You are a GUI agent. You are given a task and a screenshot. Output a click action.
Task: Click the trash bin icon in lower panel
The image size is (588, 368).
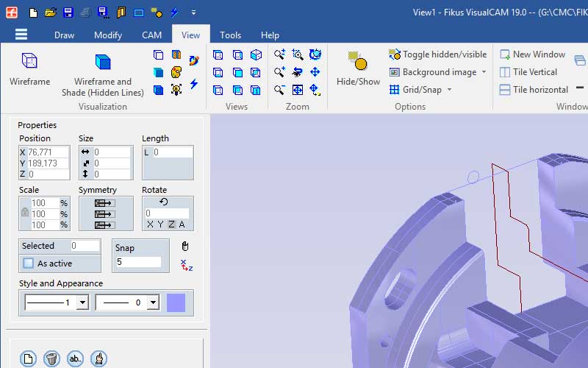pyautogui.click(x=51, y=358)
